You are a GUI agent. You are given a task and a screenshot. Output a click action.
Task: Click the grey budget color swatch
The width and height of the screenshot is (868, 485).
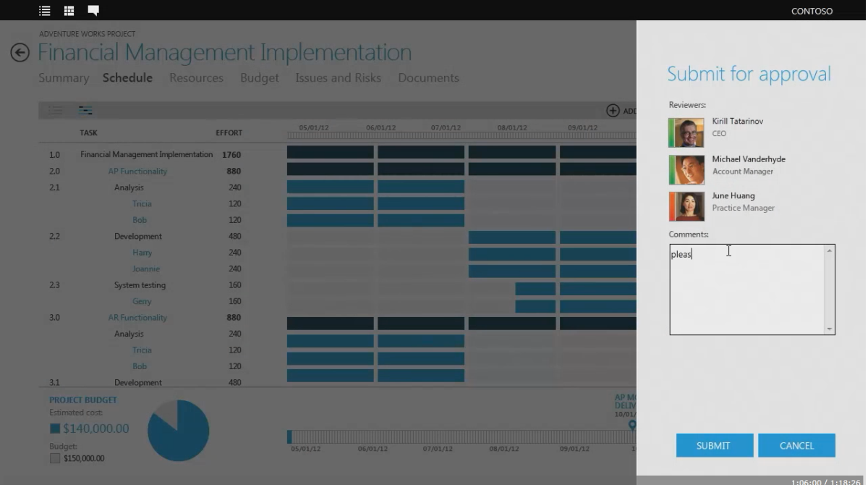click(x=55, y=458)
